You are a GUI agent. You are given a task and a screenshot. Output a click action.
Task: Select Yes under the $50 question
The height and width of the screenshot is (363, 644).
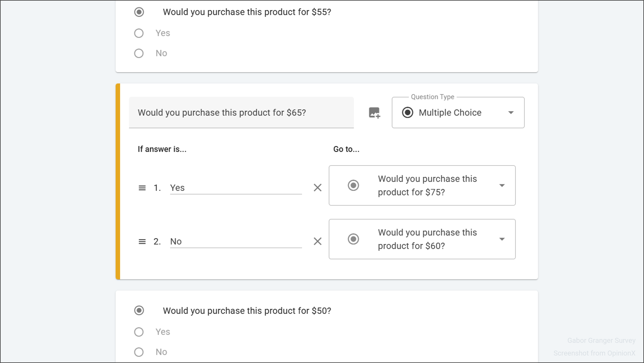pos(139,332)
